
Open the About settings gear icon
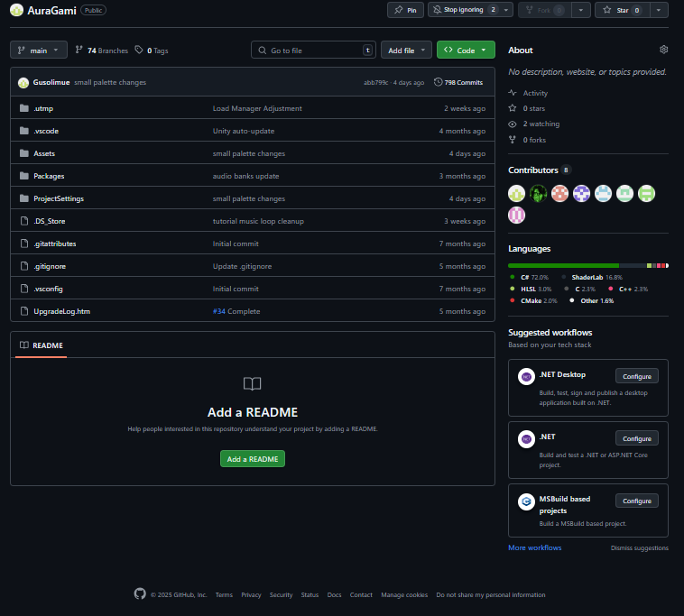[663, 50]
